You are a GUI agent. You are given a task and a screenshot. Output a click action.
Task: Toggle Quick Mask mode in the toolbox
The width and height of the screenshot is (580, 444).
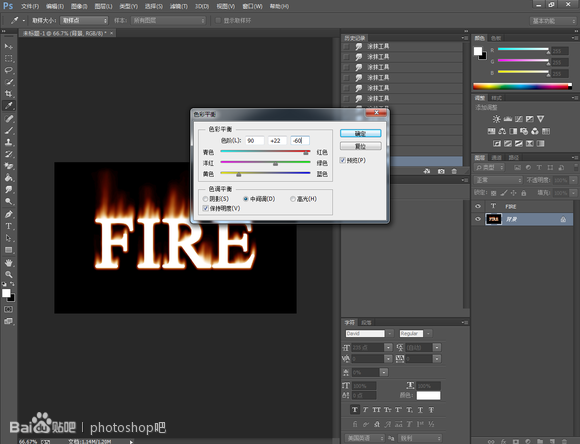click(x=8, y=309)
